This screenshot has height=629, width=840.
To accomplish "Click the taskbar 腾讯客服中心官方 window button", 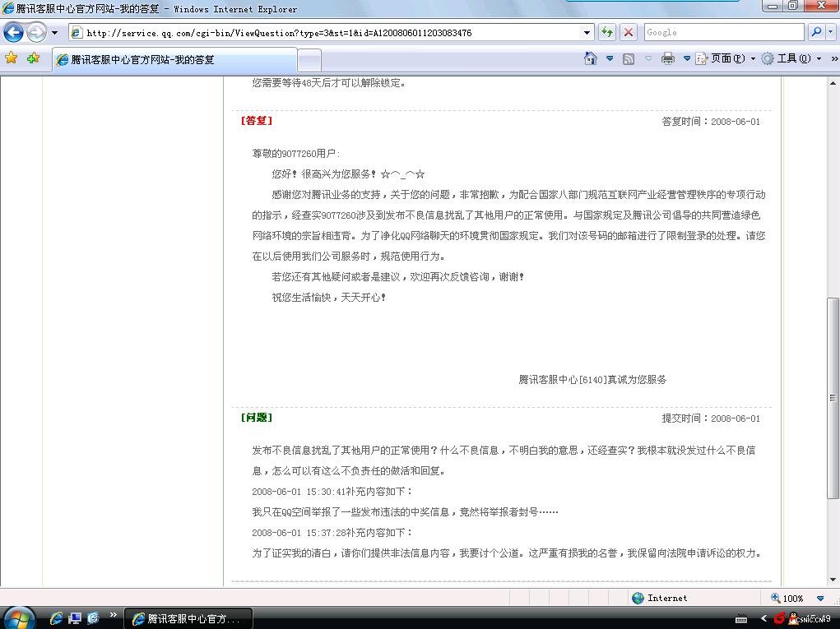I will point(188,618).
